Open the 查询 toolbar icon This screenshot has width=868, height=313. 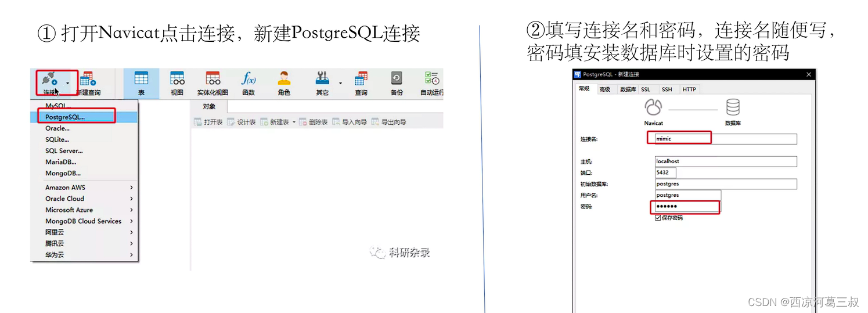point(361,78)
